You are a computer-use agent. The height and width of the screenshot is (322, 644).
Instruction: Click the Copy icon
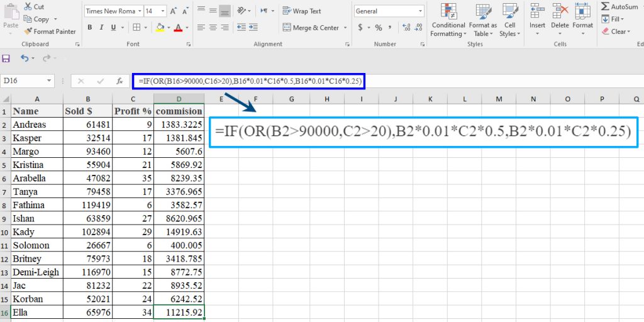click(28, 19)
